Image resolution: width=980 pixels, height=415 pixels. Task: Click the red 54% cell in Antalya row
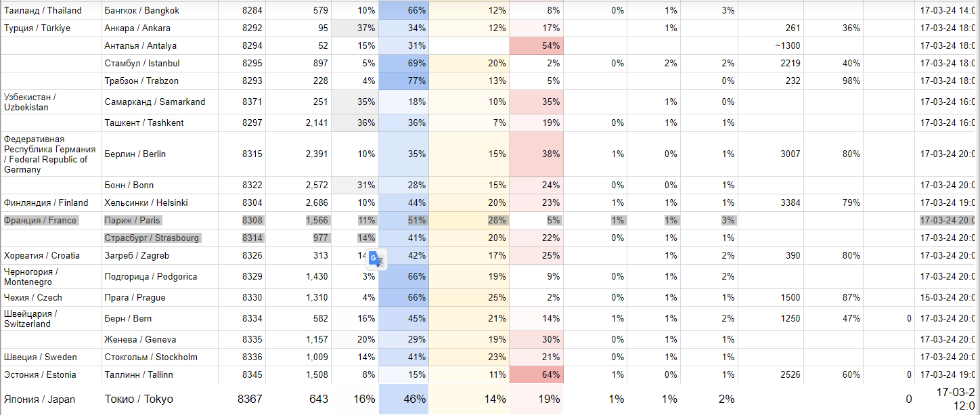[x=537, y=46]
